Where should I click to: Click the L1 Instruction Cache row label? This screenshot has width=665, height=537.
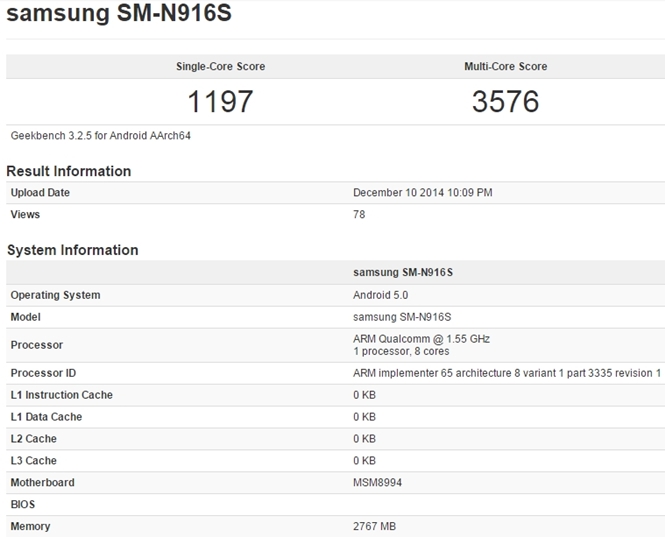61,395
